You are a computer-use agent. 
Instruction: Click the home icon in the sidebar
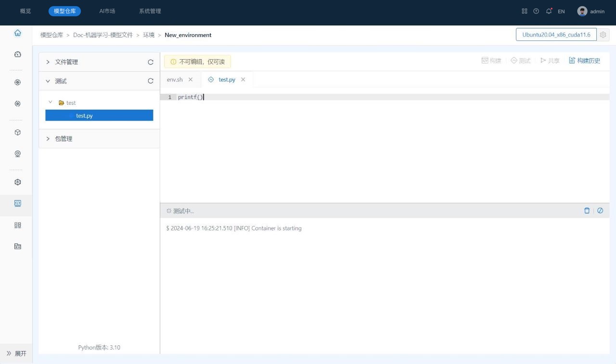pos(18,33)
